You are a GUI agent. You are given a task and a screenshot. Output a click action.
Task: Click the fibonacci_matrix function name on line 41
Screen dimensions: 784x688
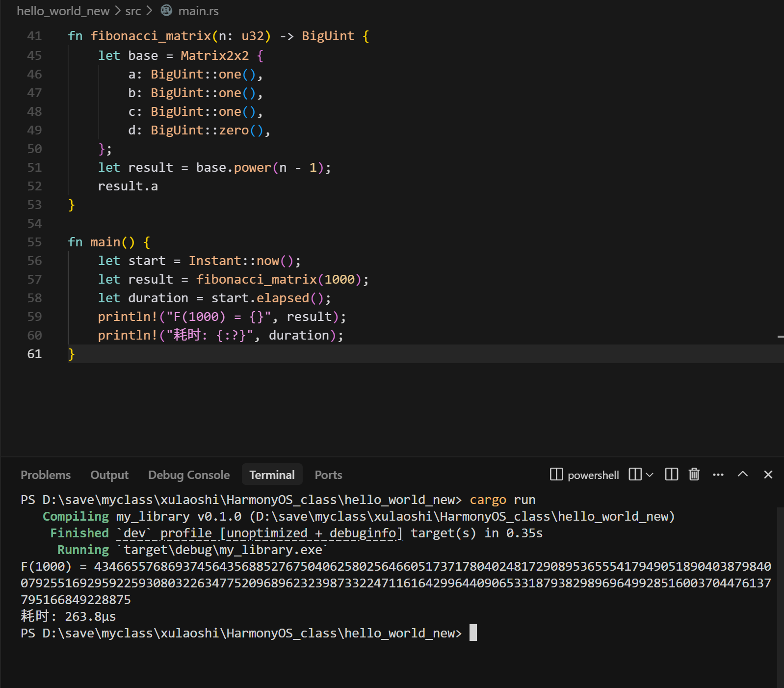click(x=151, y=36)
